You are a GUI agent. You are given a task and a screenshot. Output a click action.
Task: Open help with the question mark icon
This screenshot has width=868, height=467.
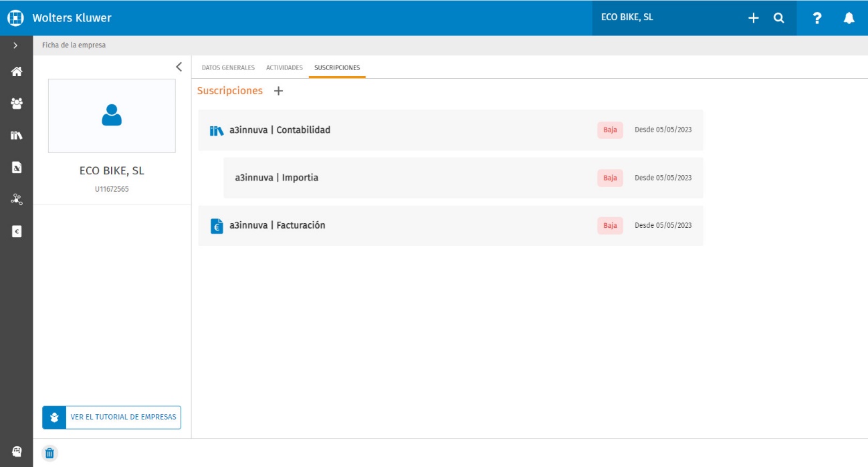817,18
